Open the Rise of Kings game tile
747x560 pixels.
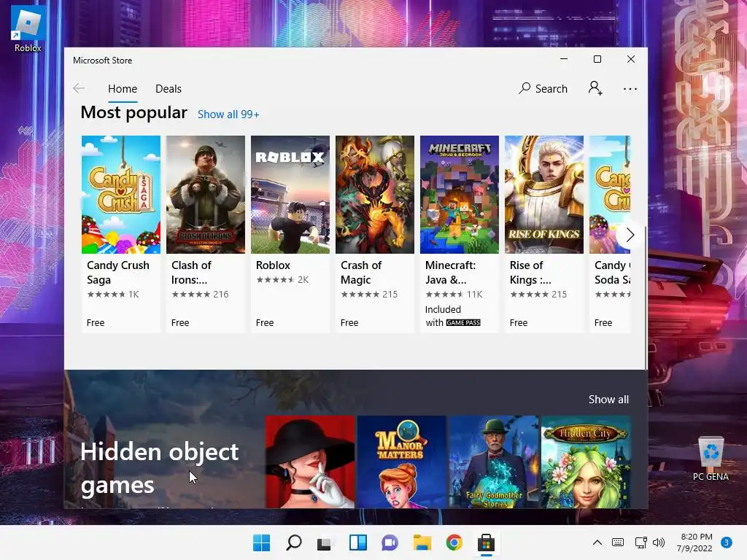click(544, 233)
